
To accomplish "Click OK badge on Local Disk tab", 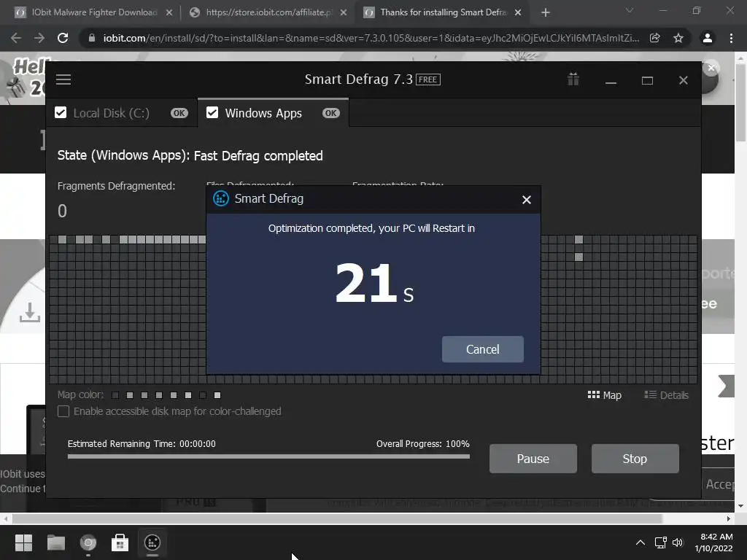I will 179,113.
